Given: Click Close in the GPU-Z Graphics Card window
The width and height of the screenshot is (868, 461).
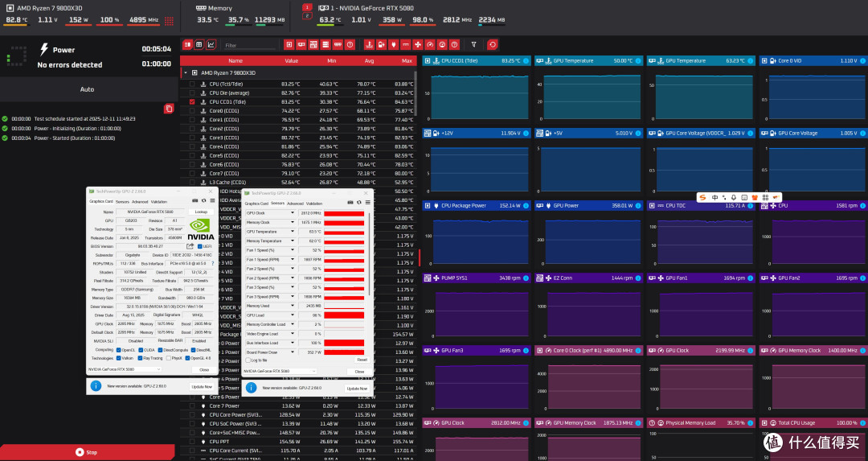Looking at the screenshot, I should [x=203, y=369].
